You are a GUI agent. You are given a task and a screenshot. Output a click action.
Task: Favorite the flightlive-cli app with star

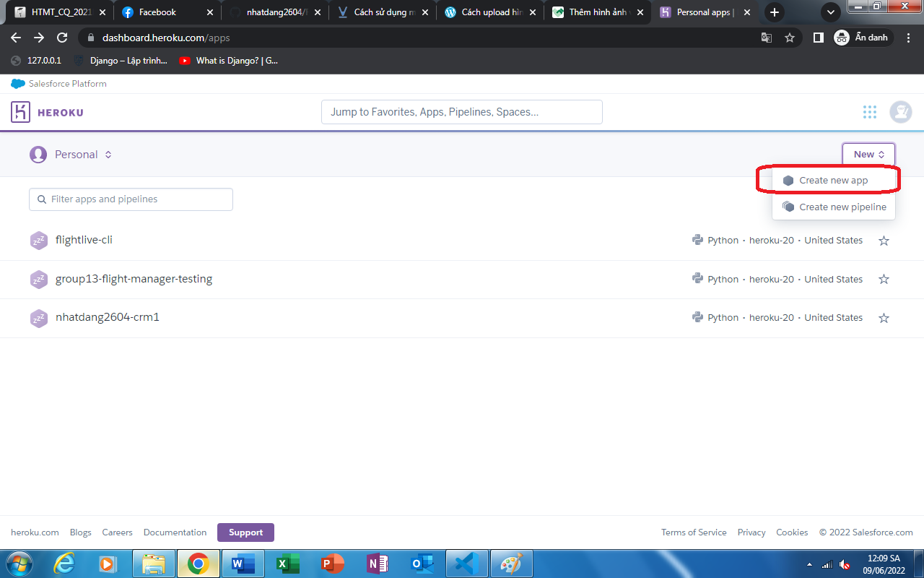coord(884,241)
